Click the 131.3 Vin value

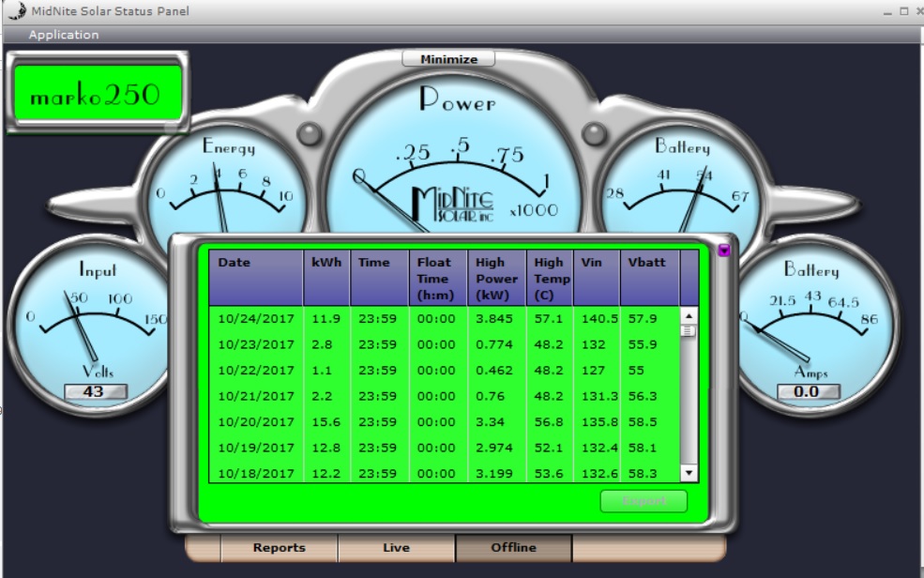[599, 397]
